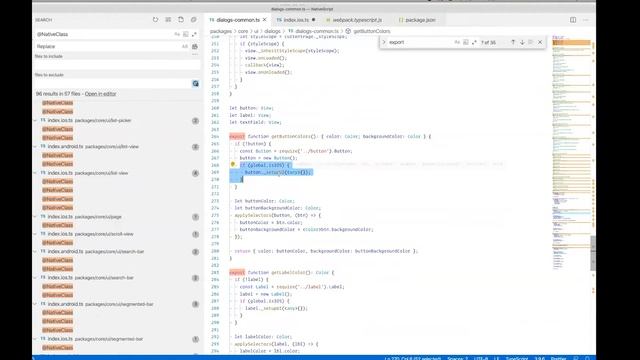Collapse index.ios.ts scroll-view results
This screenshot has width=640, height=360.
(36, 234)
